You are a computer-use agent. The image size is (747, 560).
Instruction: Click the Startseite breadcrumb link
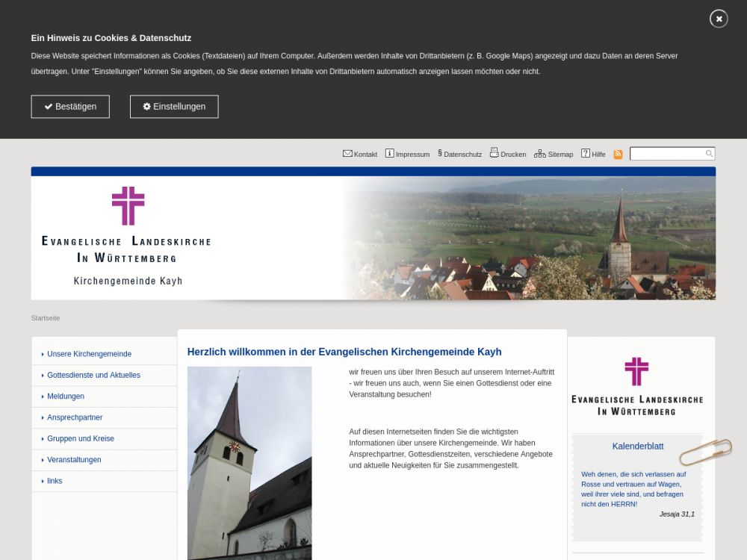[46, 318]
